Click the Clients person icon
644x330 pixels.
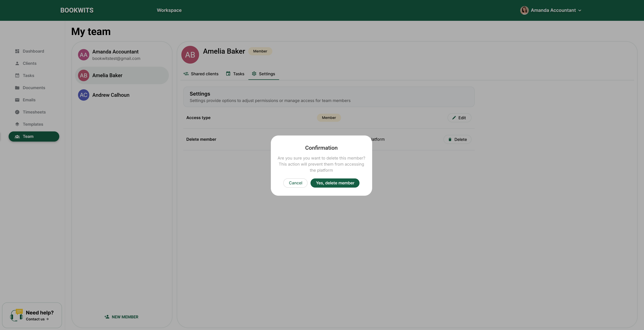(x=17, y=63)
